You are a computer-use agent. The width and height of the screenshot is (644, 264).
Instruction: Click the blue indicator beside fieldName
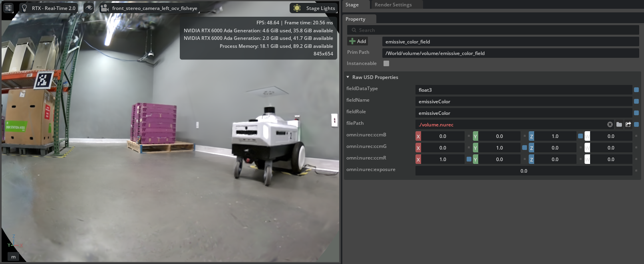(x=636, y=102)
